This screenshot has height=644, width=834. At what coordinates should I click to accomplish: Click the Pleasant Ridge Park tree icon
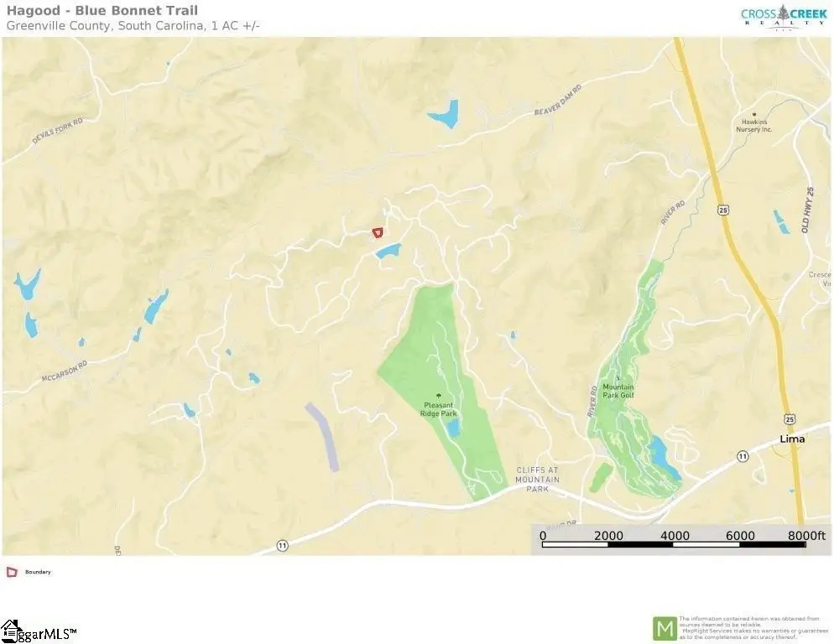(438, 396)
